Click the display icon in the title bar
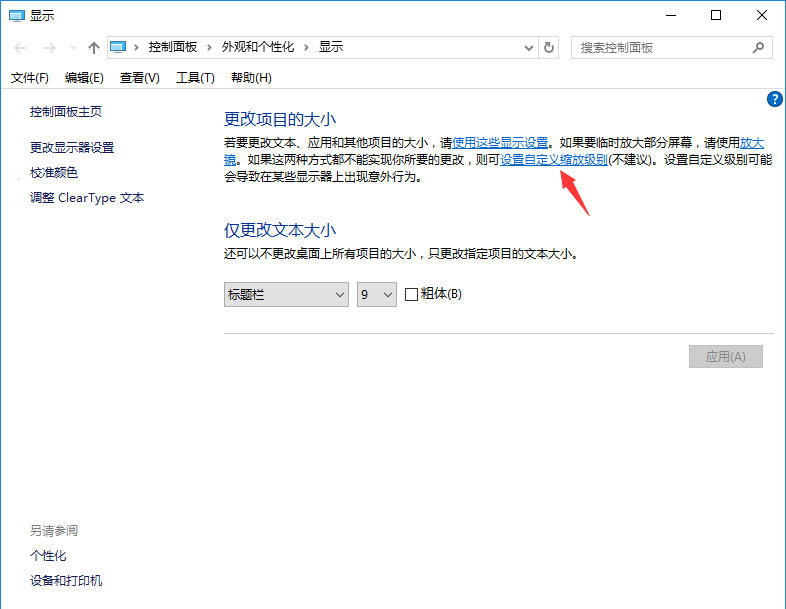This screenshot has width=786, height=609. (16, 15)
